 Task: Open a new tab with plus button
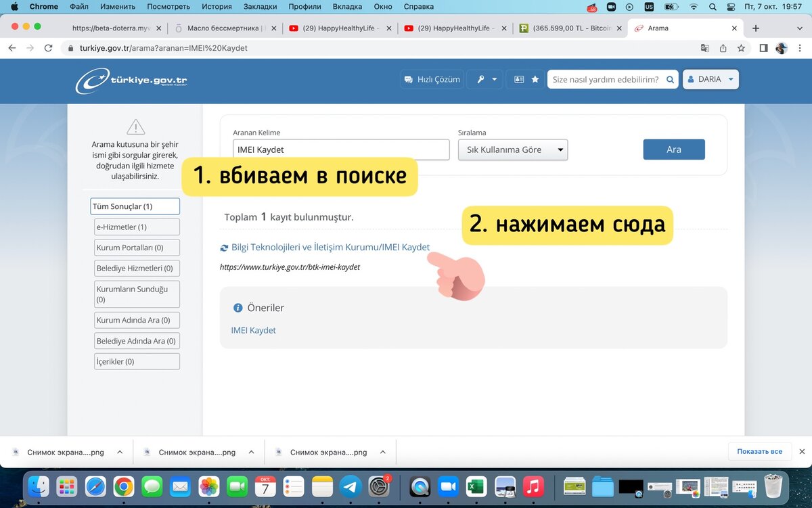tap(756, 28)
